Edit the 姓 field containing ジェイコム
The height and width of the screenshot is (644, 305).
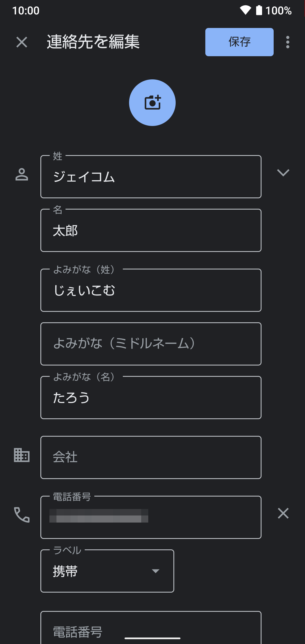click(151, 177)
